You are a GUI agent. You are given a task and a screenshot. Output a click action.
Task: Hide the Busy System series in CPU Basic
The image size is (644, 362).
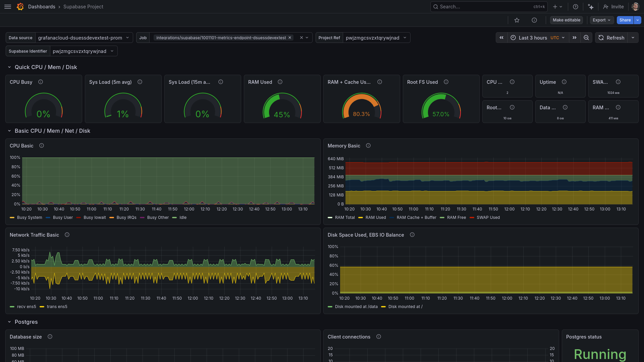click(30, 217)
